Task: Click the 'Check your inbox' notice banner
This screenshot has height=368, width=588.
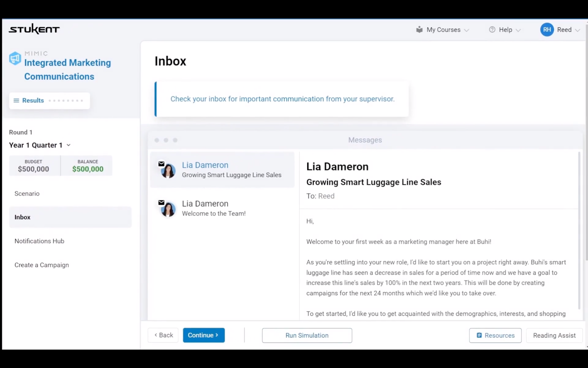Action: 282,99
